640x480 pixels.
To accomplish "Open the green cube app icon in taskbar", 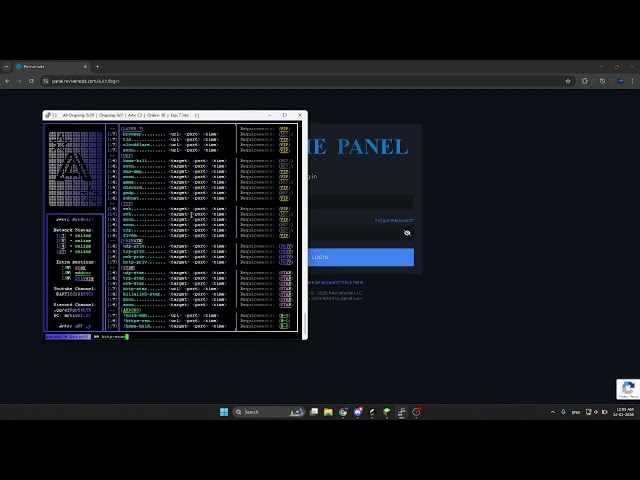I will click(x=387, y=412).
